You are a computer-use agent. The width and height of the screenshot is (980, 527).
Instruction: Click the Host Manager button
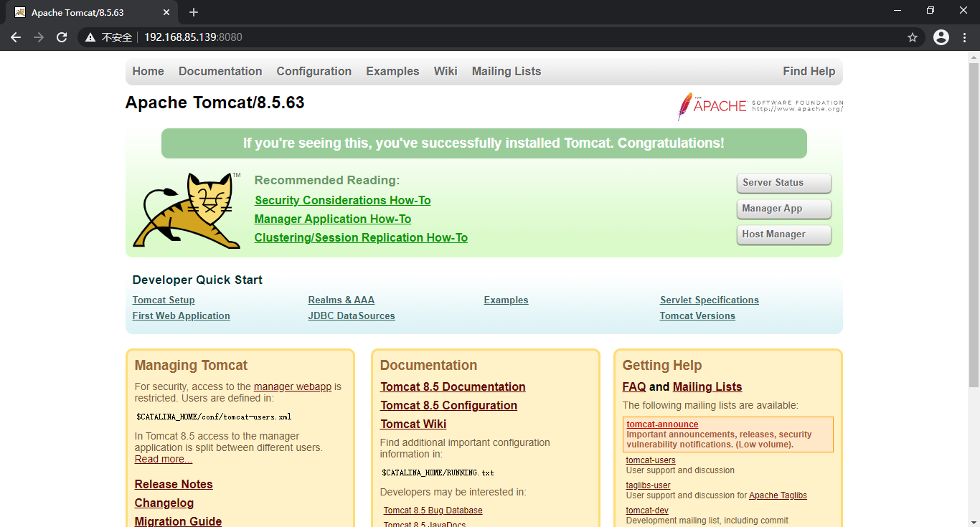pyautogui.click(x=784, y=234)
